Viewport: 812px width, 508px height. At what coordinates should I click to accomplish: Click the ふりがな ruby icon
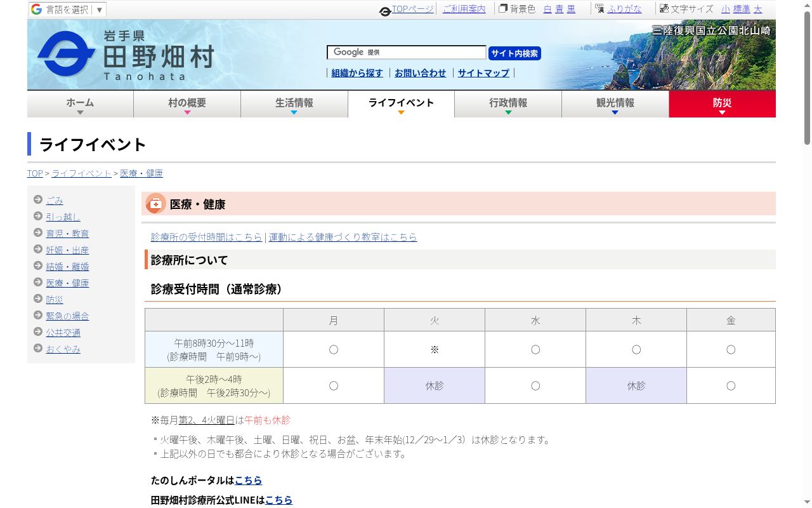(600, 9)
